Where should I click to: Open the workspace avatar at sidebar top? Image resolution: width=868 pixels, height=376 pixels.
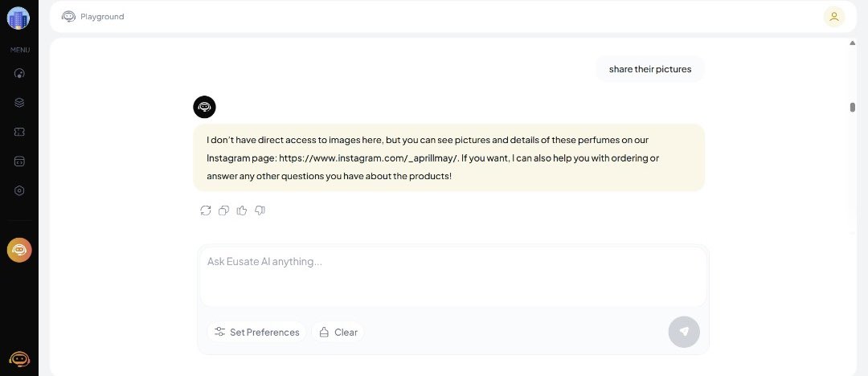(18, 18)
